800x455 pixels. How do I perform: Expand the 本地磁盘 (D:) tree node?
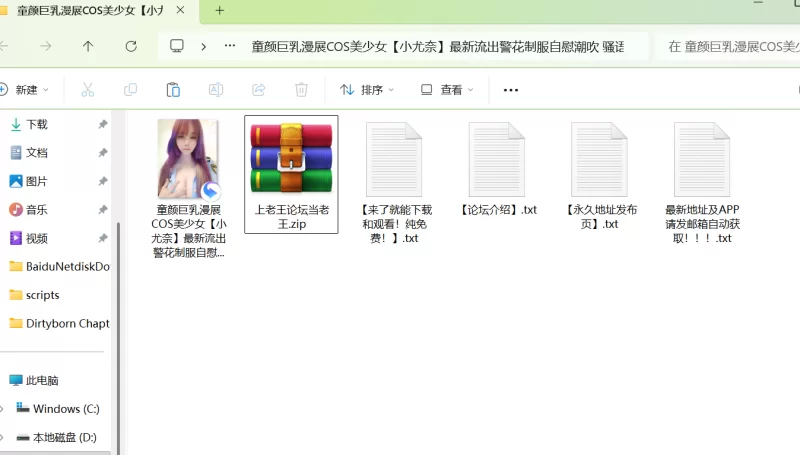point(2,438)
